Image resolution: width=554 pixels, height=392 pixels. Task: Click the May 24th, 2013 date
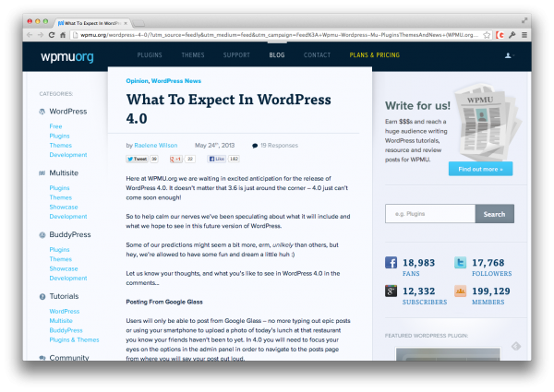pos(214,146)
